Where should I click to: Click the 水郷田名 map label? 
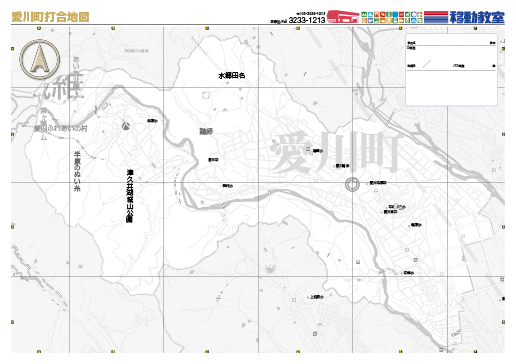(232, 76)
